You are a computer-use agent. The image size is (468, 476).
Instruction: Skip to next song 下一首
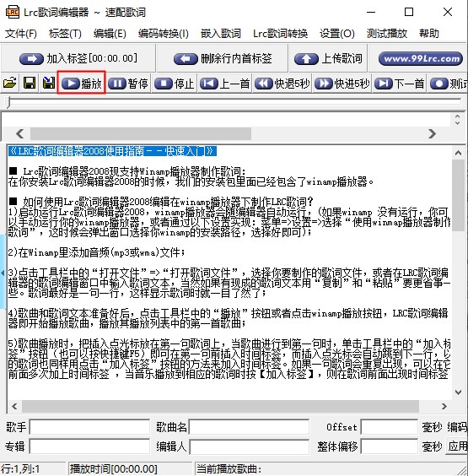[399, 84]
